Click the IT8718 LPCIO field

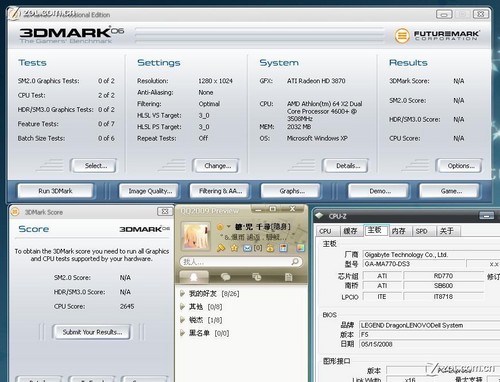click(443, 296)
